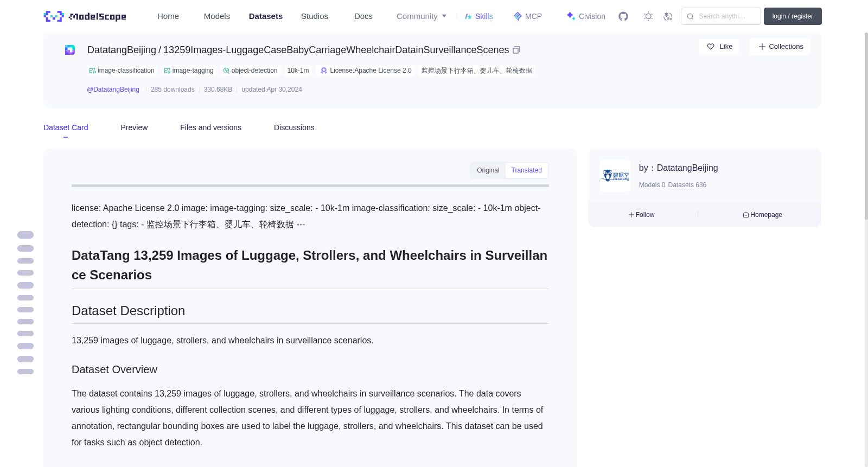Follow DatatangBeijing

(641, 215)
